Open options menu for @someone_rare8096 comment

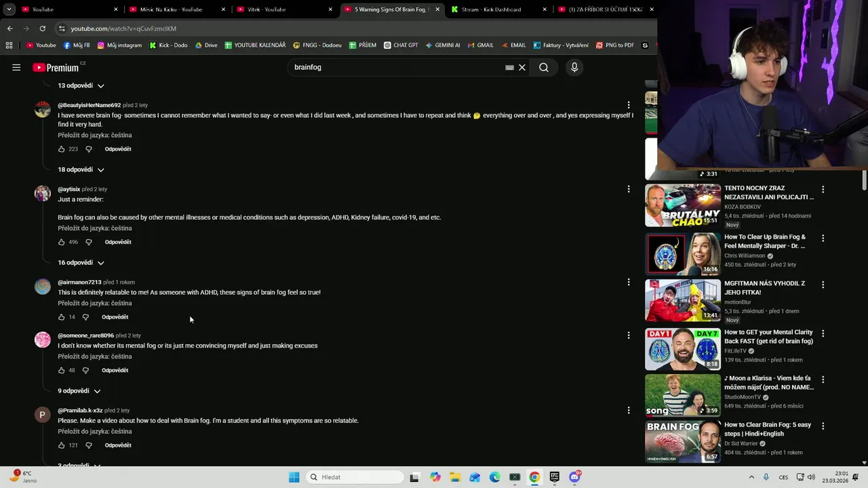pyautogui.click(x=629, y=335)
